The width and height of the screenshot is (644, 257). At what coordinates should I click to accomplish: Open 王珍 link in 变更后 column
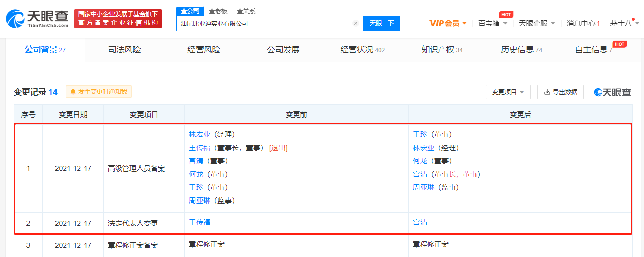click(420, 134)
